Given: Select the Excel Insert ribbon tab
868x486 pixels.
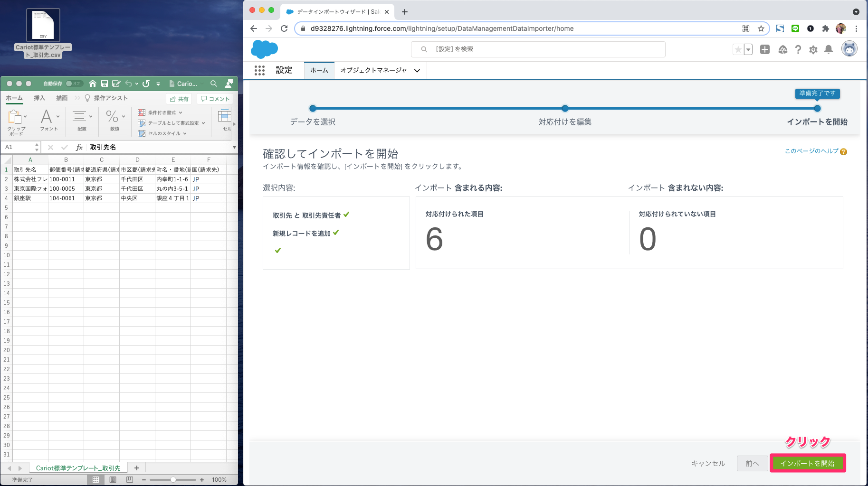Looking at the screenshot, I should (39, 98).
